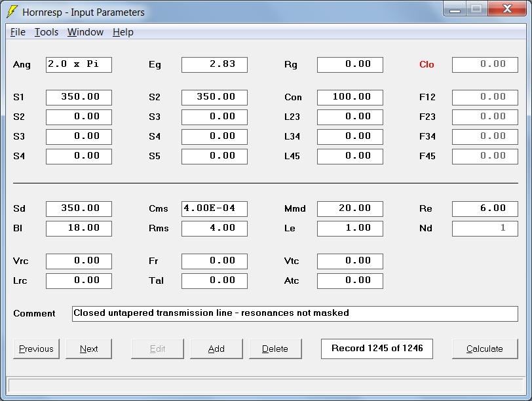Select the F12 input field
532x401 pixels.
pos(485,98)
